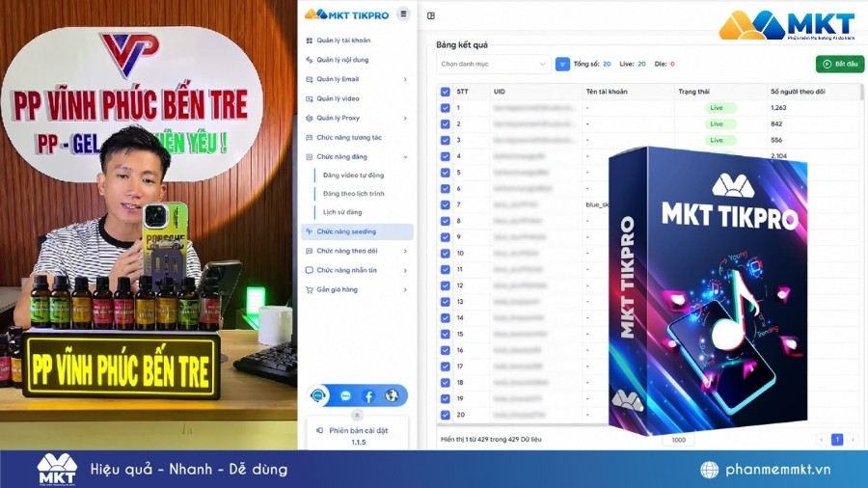Select Lịch sử đăng submenu

[342, 212]
